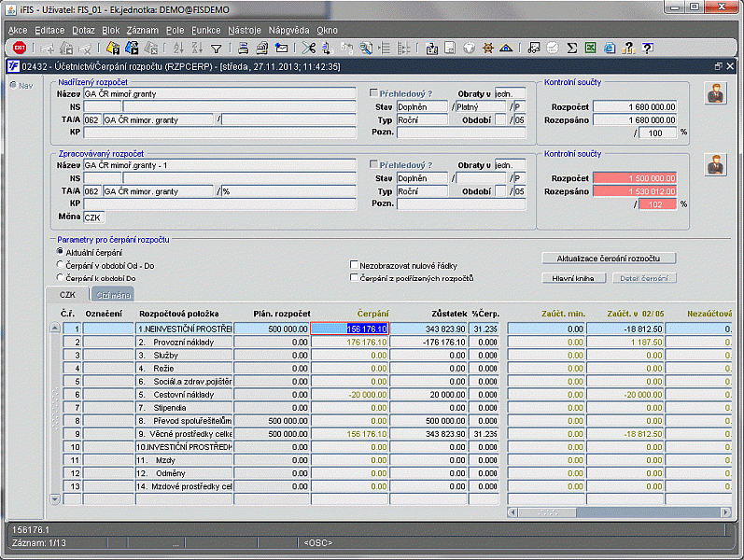The width and height of the screenshot is (744, 560).
Task: Click the scissors cut icon
Action: click(308, 48)
